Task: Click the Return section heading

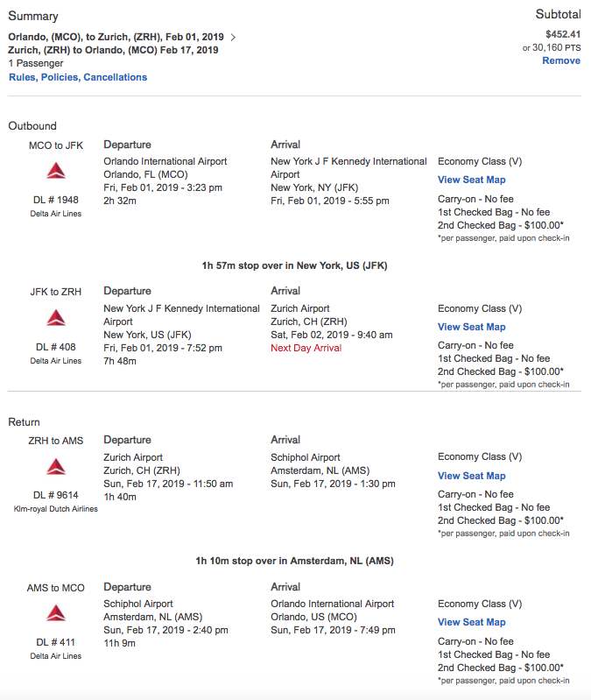Action: (25, 422)
